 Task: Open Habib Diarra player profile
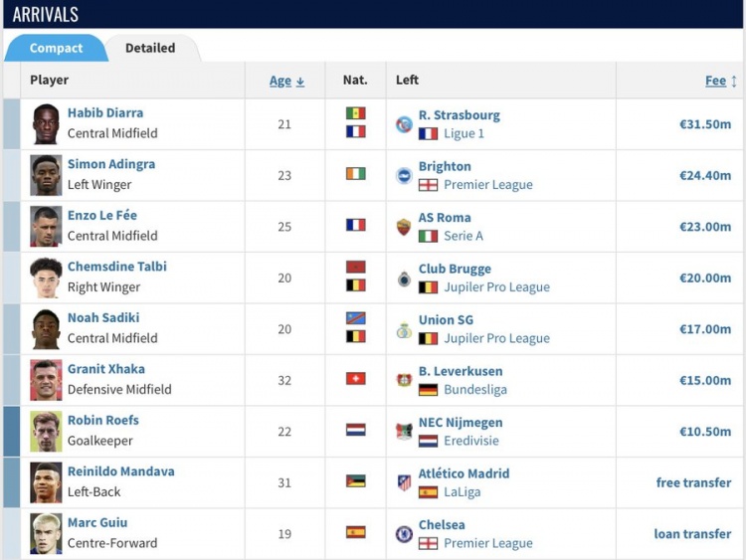tap(105, 113)
